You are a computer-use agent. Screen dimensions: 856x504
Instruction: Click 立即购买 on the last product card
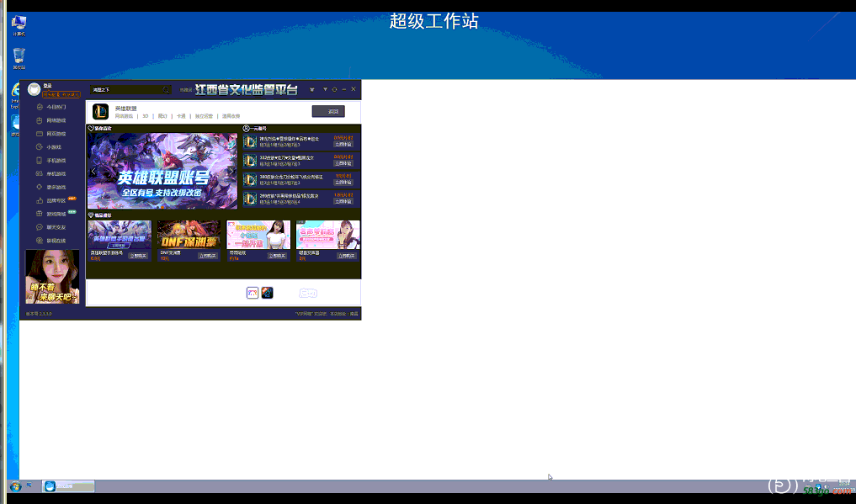[x=347, y=256]
